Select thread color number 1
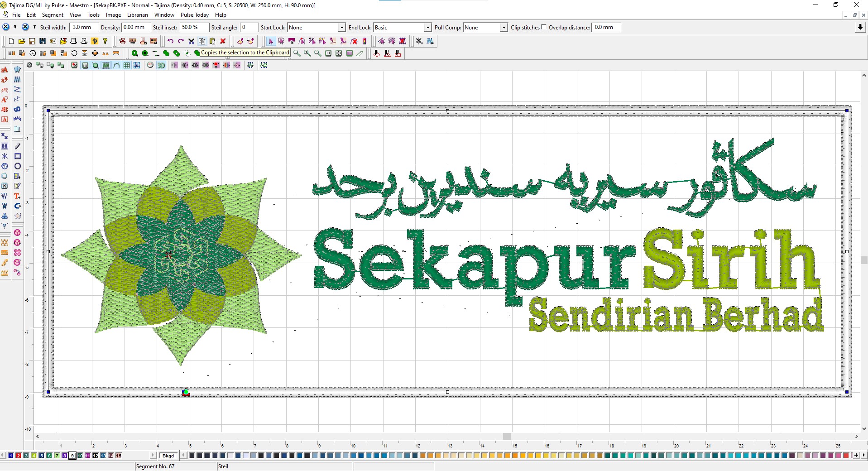The height and width of the screenshot is (471, 868). coord(11,456)
